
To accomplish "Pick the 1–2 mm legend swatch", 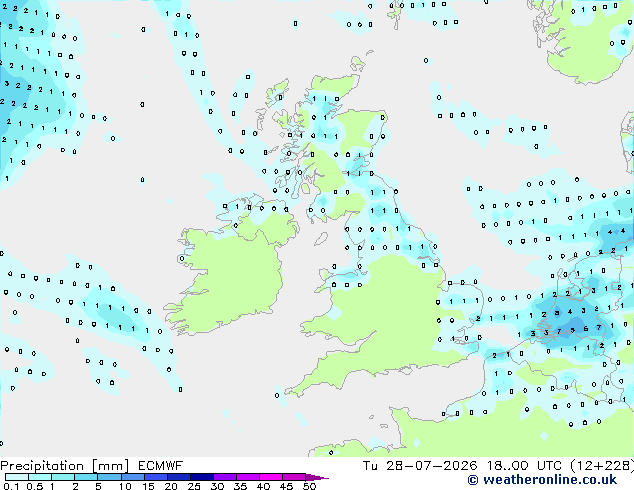I will 63,477.
